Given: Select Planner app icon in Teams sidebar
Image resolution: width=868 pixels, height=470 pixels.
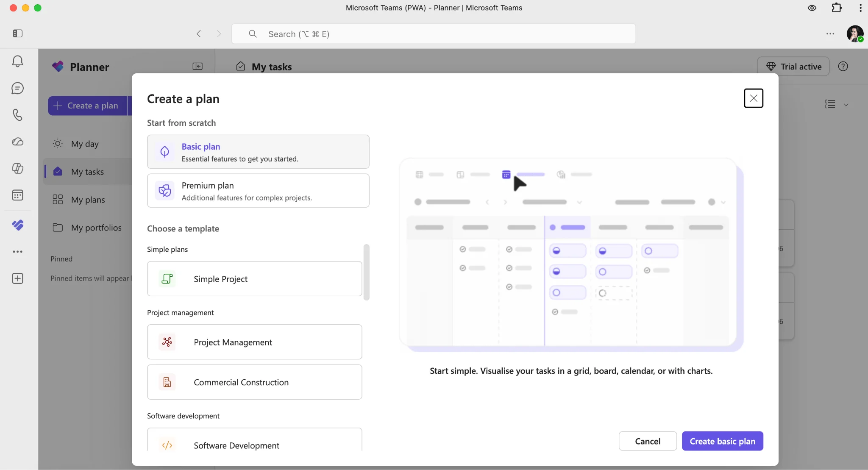Looking at the screenshot, I should coord(17,225).
